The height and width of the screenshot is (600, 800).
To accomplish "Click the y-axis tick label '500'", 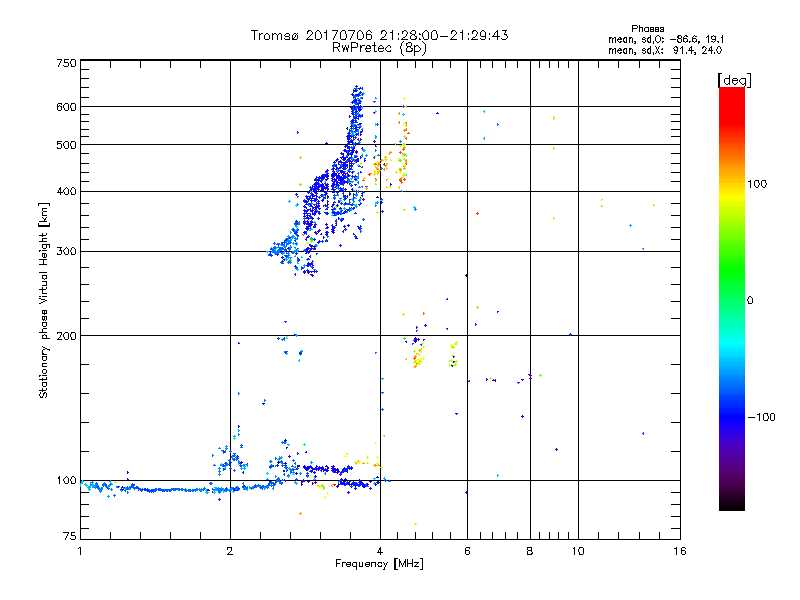I will (66, 145).
